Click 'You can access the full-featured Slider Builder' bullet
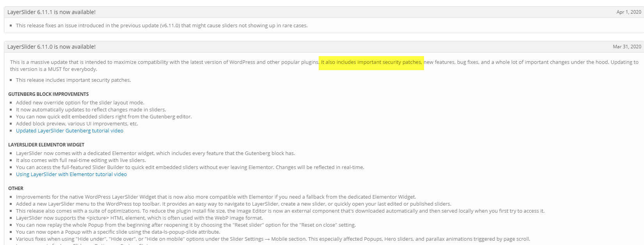644x245 pixels. tap(190, 167)
